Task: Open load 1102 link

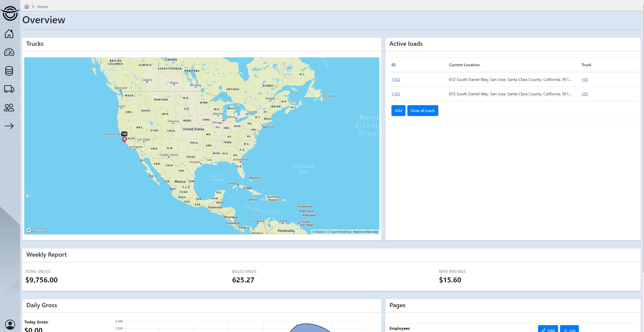Action: 396,79
